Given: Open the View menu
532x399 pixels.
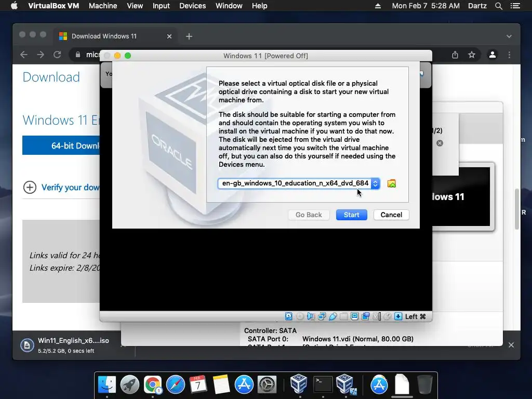Looking at the screenshot, I should 135,6.
